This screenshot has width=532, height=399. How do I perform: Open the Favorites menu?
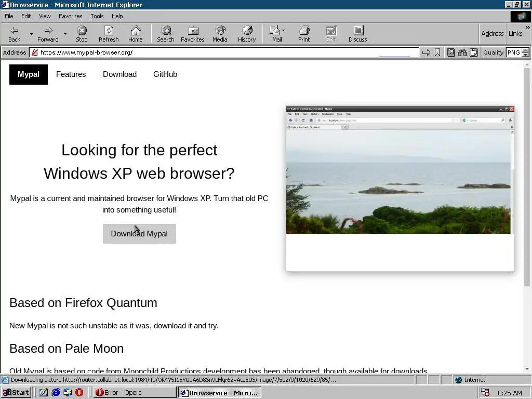point(70,16)
